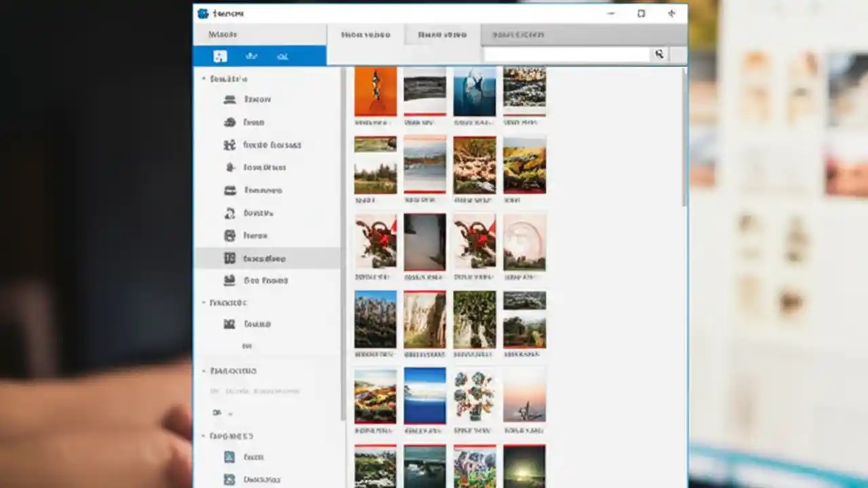The image size is (868, 488).
Task: Expand the bottom sidebar section
Action: tap(203, 436)
